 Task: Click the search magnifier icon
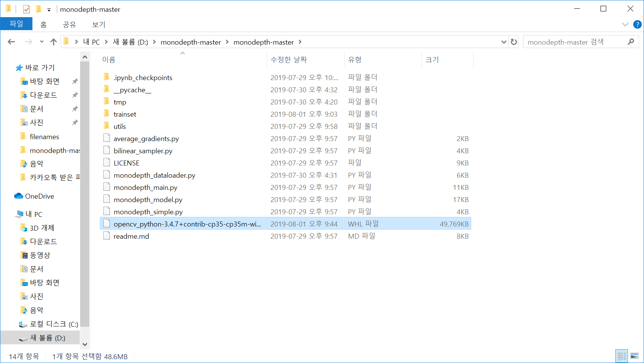pos(631,42)
